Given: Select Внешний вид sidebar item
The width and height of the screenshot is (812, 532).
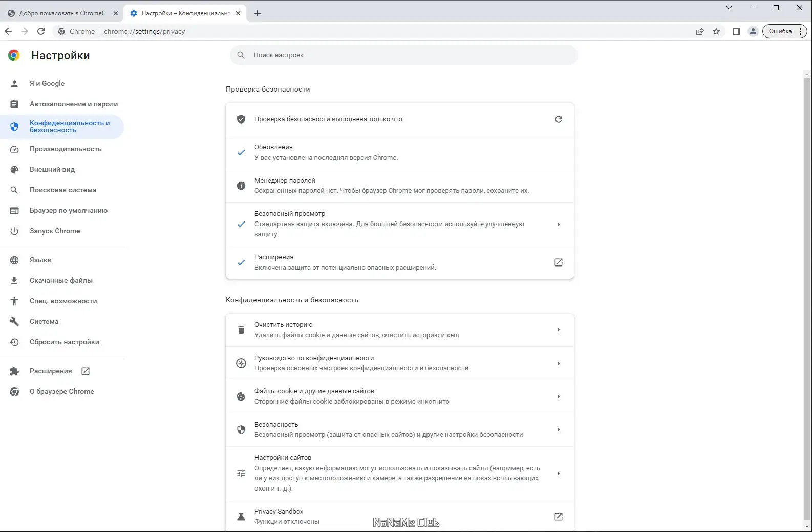Looking at the screenshot, I should (52, 170).
